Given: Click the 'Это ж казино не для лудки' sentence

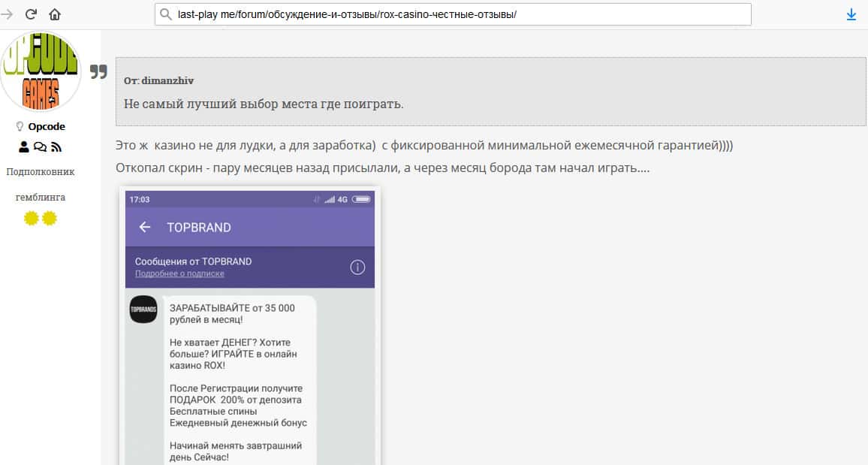Looking at the screenshot, I should point(424,146).
